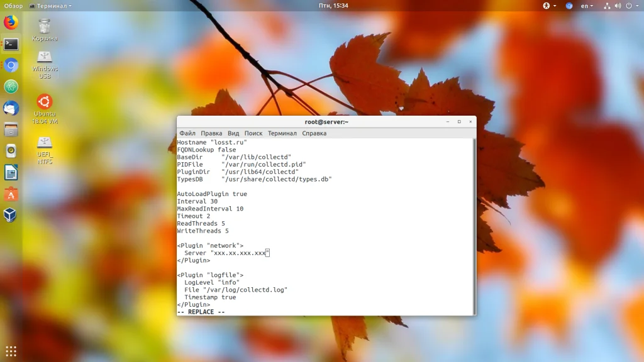
Task: Show applications grid button
Action: pos(11,351)
